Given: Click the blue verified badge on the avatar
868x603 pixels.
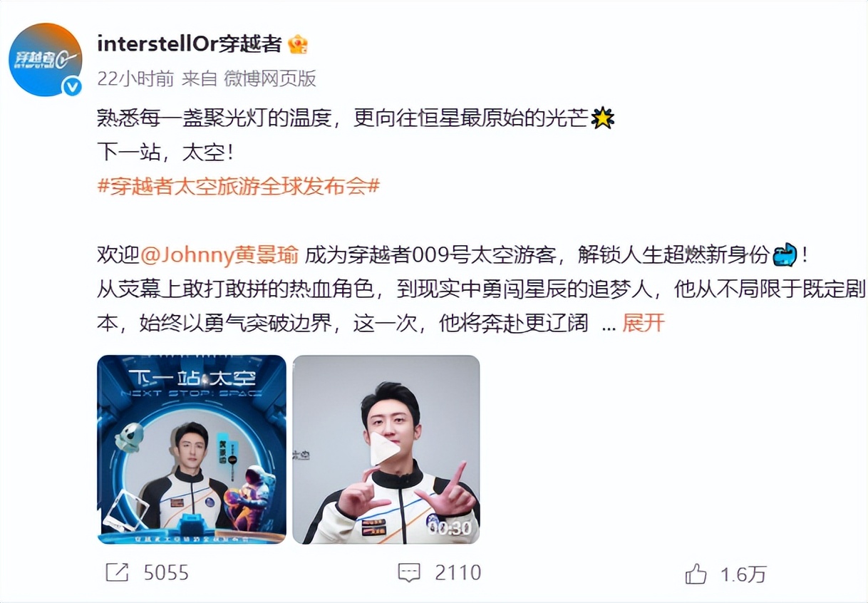Looking at the screenshot, I should pyautogui.click(x=71, y=86).
